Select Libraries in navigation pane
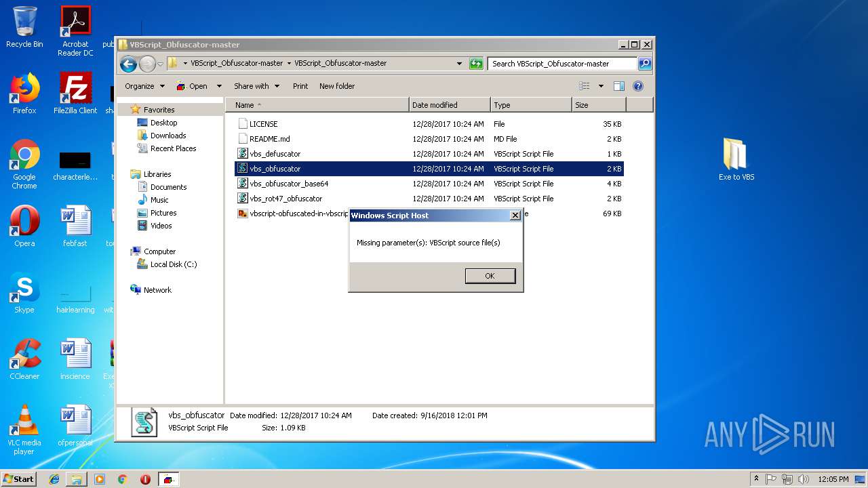 pos(157,174)
